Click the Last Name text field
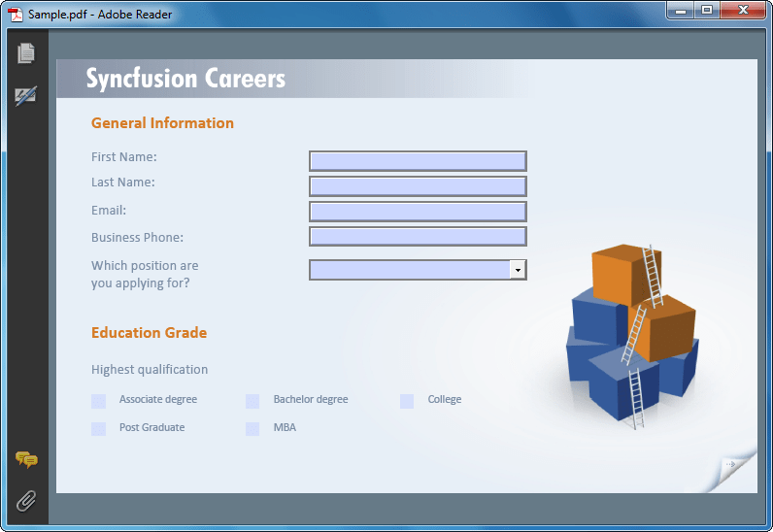 (x=418, y=186)
